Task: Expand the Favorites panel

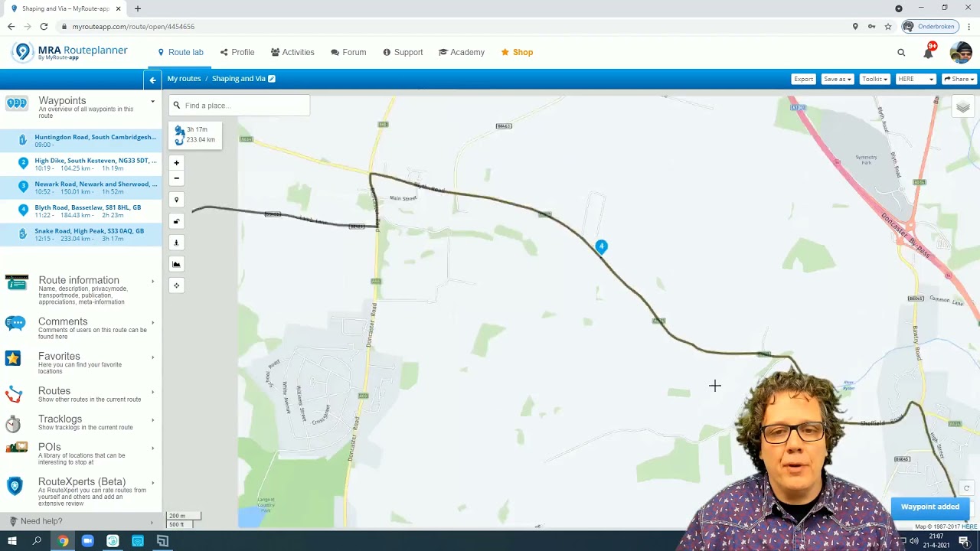Action: tap(81, 362)
